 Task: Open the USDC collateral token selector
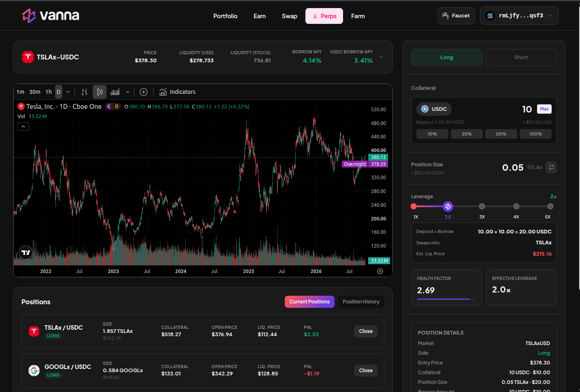click(x=434, y=109)
